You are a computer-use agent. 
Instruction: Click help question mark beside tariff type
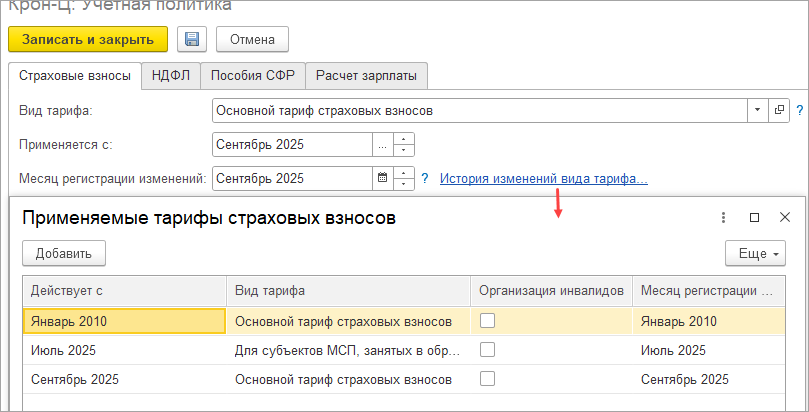(800, 110)
